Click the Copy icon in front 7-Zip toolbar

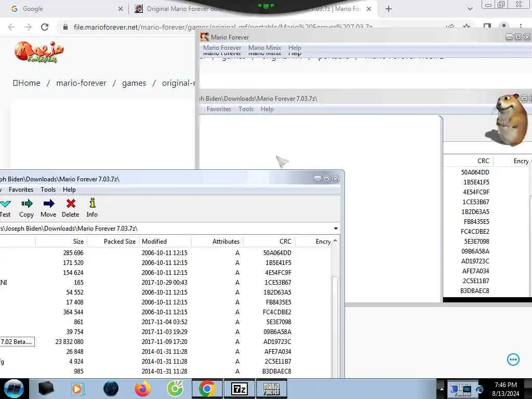coord(27,204)
